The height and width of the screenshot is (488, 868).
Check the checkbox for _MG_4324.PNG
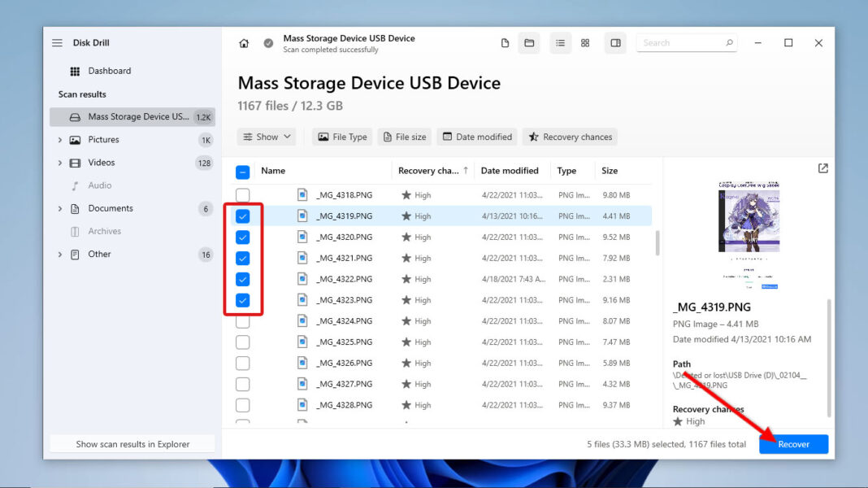point(242,320)
